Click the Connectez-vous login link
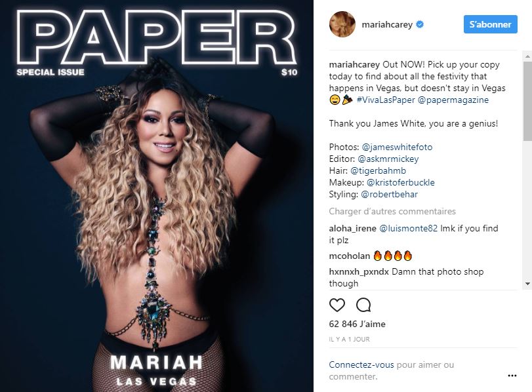 click(361, 365)
